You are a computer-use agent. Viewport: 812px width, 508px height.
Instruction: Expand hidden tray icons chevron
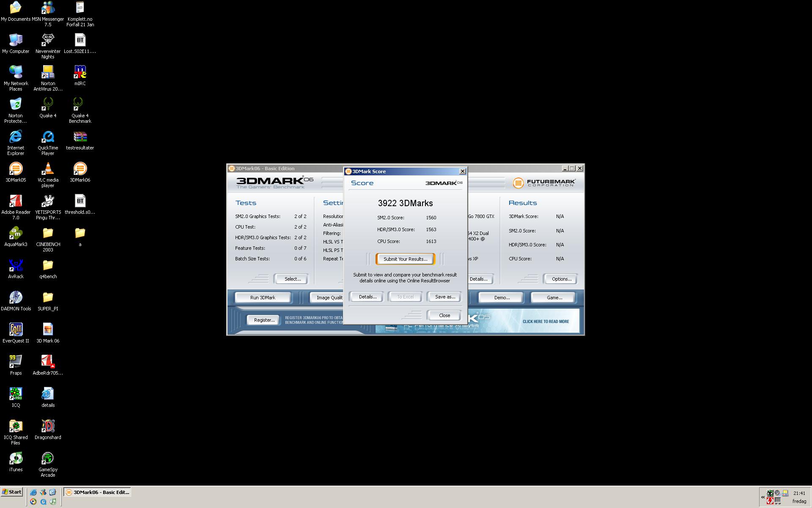point(763,497)
